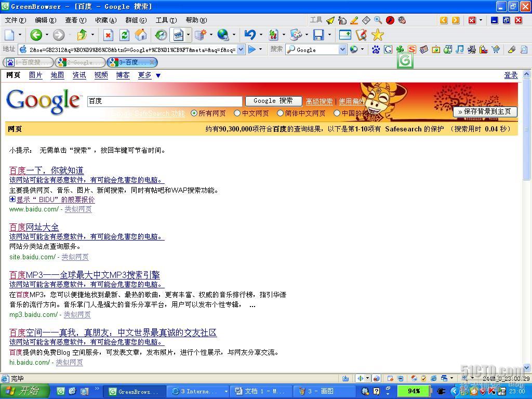The width and height of the screenshot is (532, 399).
Task: Click the music note search icon
Action: pyautogui.click(x=459, y=50)
